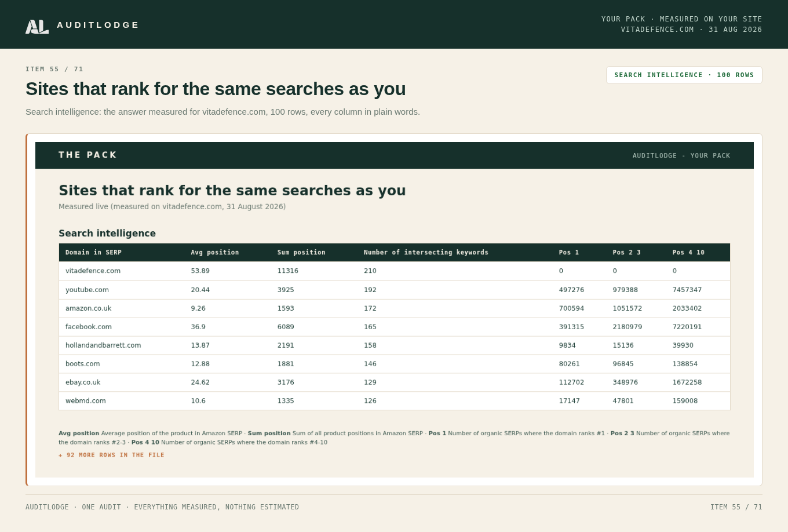This screenshot has width=788, height=532.
Task: Click youtube.com Pos 1 value 497276
Action: [x=571, y=290]
